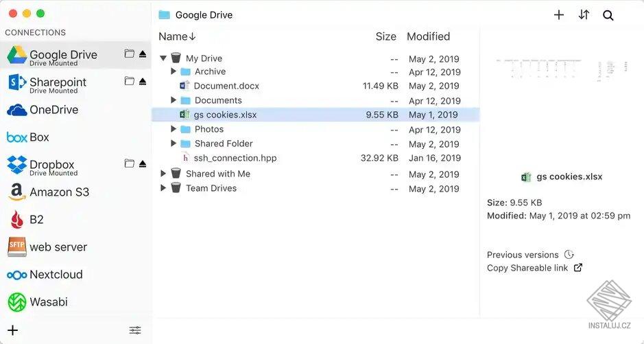Click the gs cookies.xlsx preview thumbnail

[561, 71]
